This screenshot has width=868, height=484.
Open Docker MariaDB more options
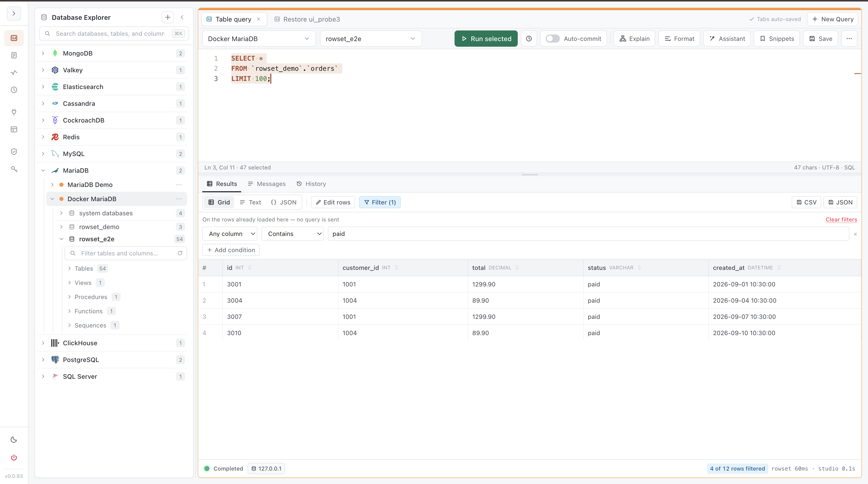(x=179, y=199)
